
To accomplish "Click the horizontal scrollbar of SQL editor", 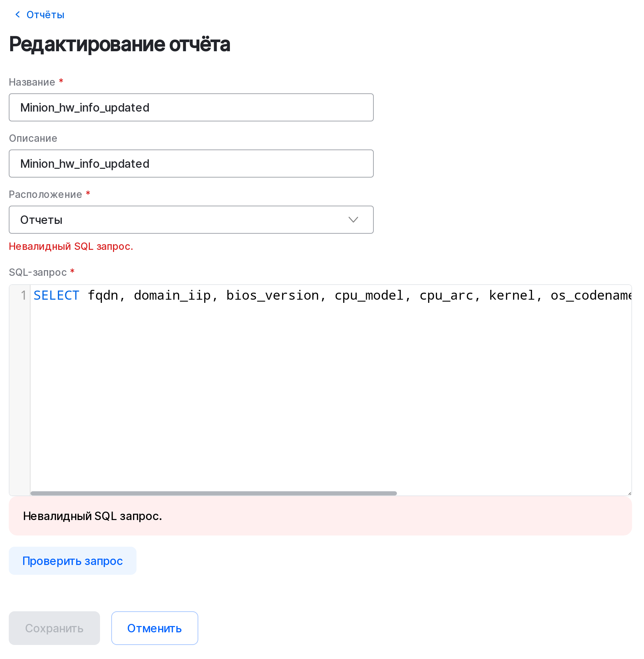I will (x=213, y=493).
